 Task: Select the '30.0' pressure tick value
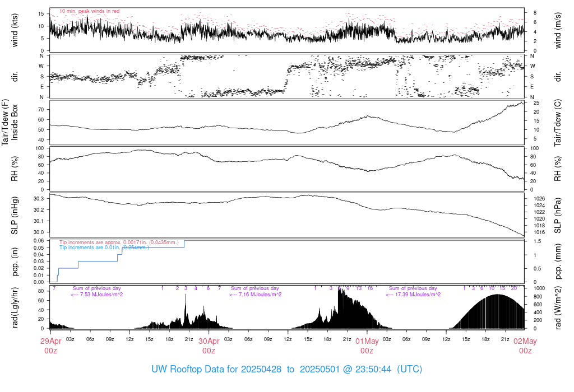pyautogui.click(x=39, y=232)
